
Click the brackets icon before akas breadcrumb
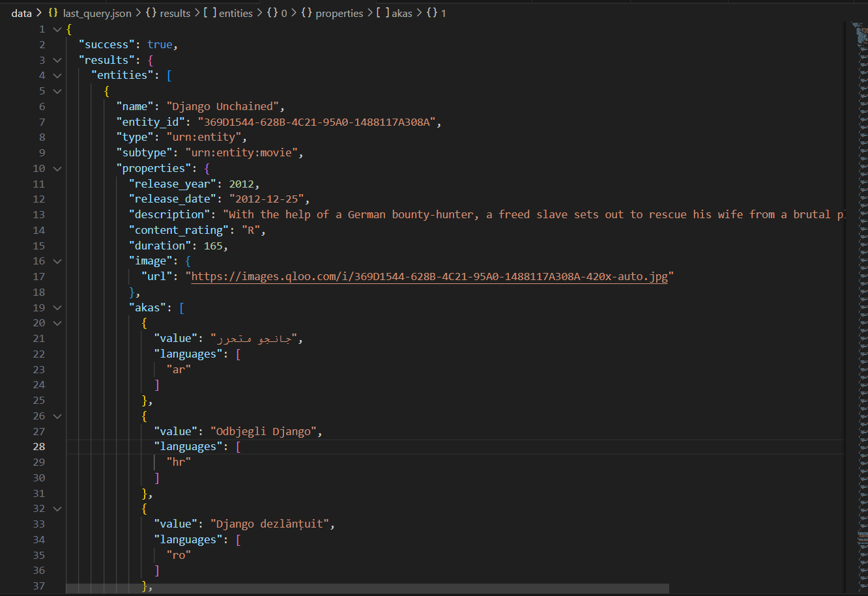pos(383,13)
